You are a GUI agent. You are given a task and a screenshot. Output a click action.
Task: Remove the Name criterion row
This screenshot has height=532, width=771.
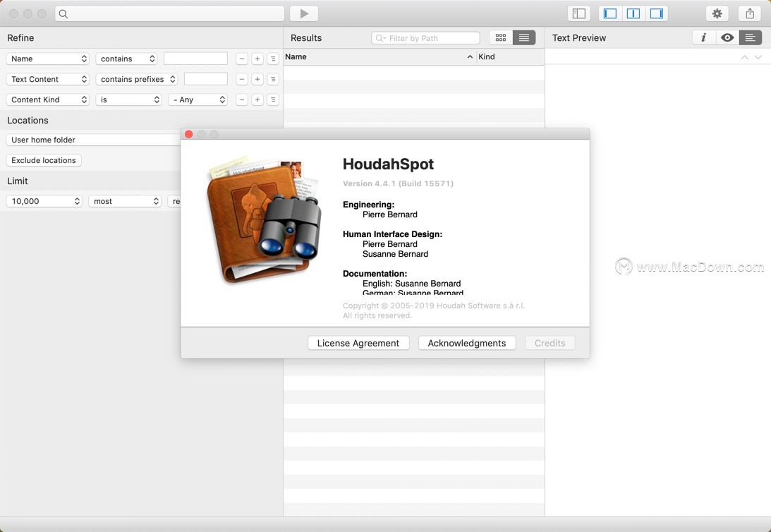coord(241,59)
